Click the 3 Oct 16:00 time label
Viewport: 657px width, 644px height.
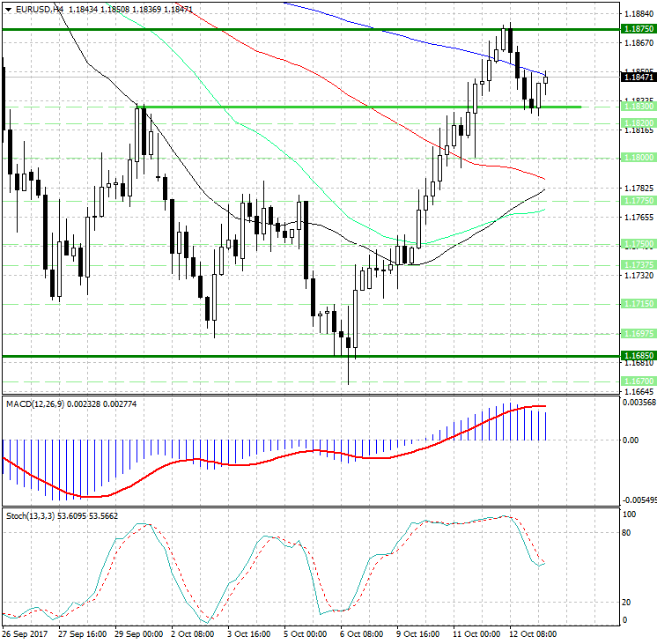coord(251,633)
